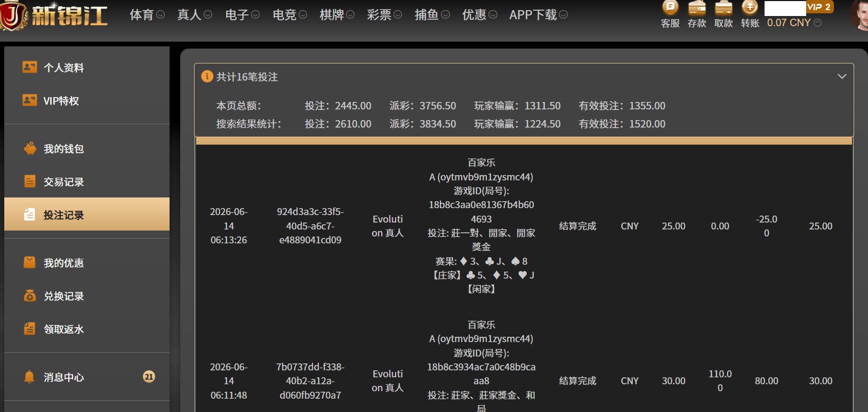The height and width of the screenshot is (412, 868).
Task: Click the VIP特权 sidebar icon
Action: pos(30,100)
